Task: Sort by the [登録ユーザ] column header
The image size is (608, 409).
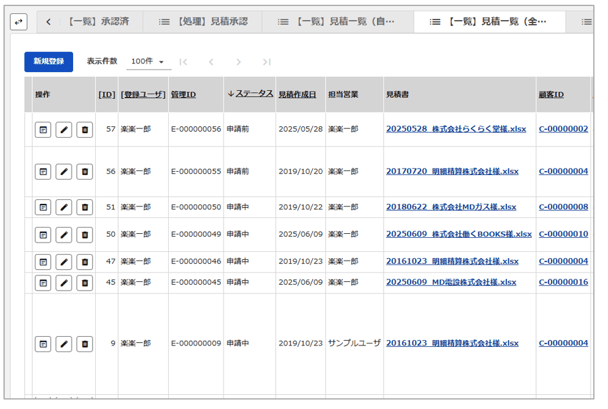Action: pyautogui.click(x=143, y=95)
